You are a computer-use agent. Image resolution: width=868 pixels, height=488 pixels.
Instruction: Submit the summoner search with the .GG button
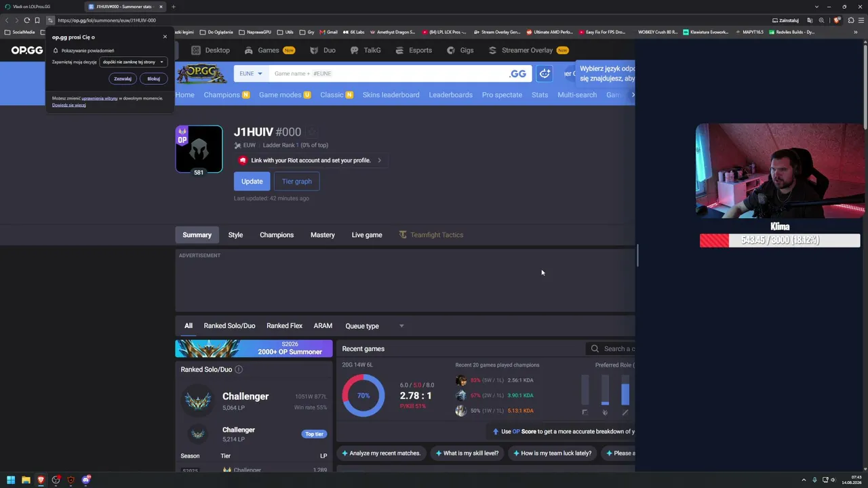(517, 73)
